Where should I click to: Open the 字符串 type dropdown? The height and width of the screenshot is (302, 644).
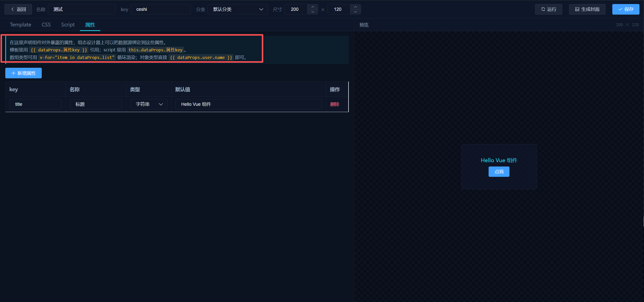point(149,104)
